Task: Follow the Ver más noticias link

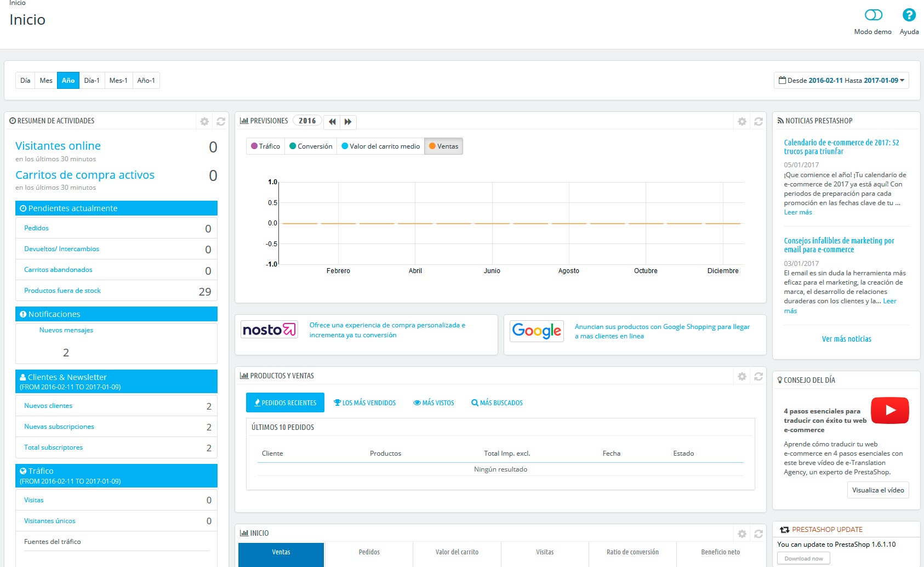Action: click(x=846, y=339)
